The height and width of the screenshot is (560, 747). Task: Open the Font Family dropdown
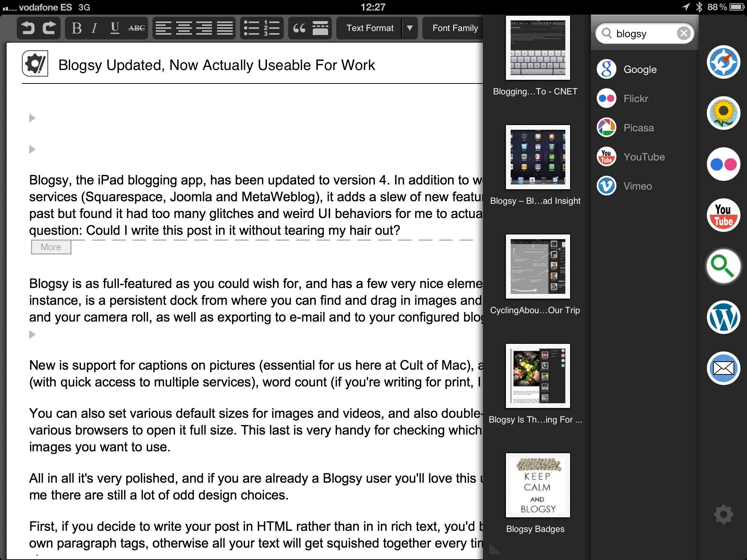[454, 28]
